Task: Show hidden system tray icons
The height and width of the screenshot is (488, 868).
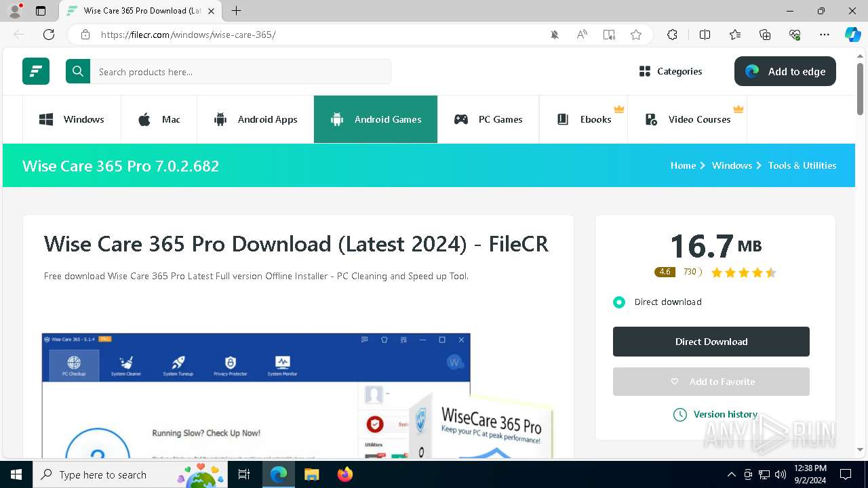Action: [731, 474]
